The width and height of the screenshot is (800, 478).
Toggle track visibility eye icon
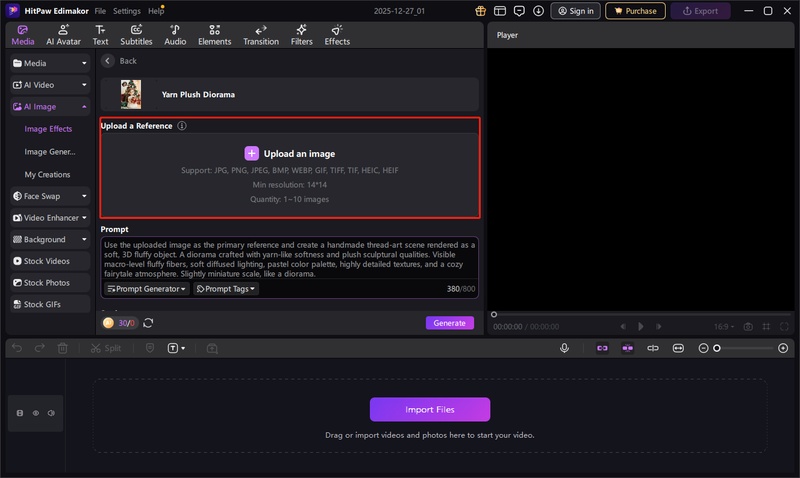(x=35, y=412)
